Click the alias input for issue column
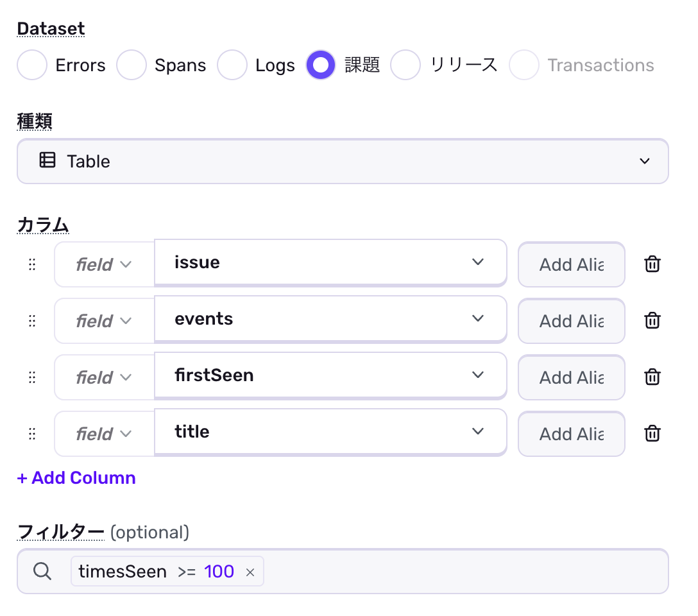 tap(571, 264)
